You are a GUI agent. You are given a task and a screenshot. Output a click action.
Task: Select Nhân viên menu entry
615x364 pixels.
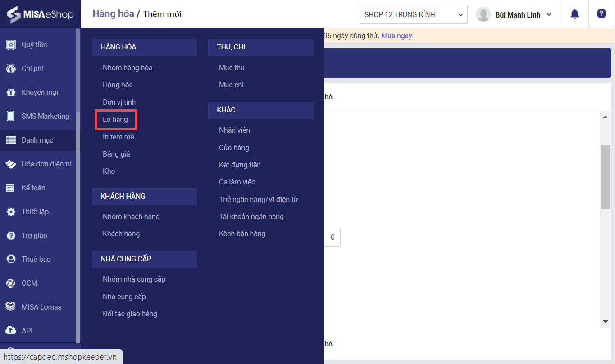[234, 130]
